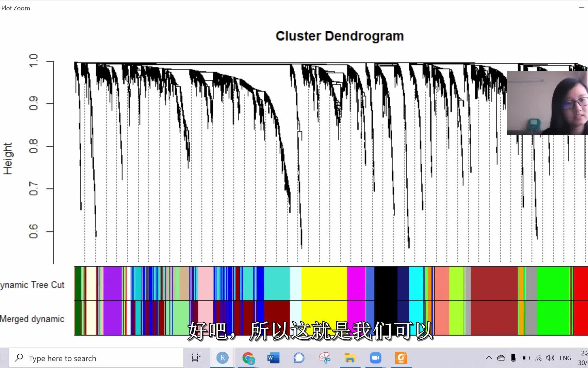Screen dimensions: 588x368
Task: Minimize the Plot Zoom window
Action: click(x=582, y=7)
